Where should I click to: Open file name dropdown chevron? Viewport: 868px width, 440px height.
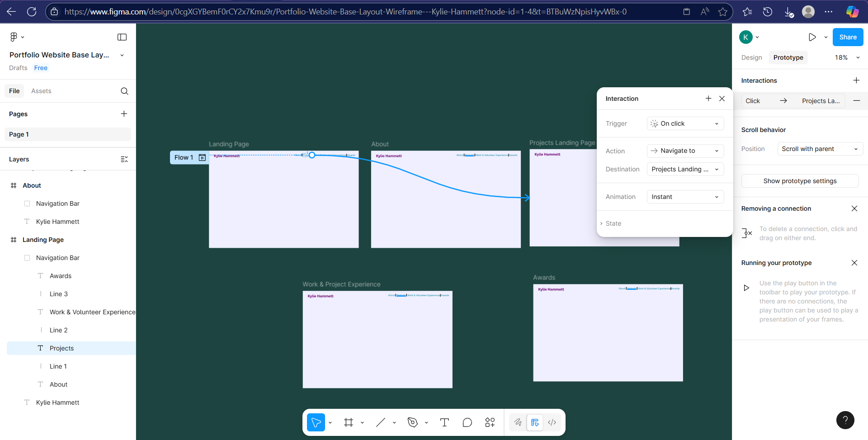point(122,55)
